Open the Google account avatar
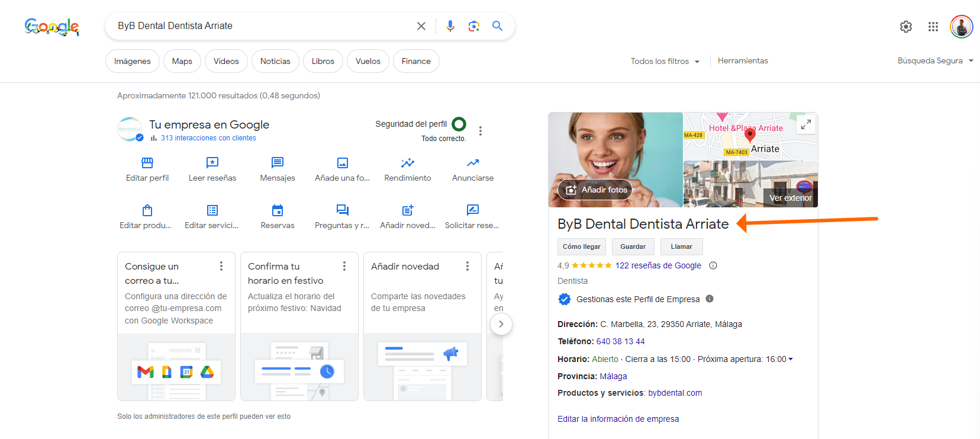 [x=962, y=27]
